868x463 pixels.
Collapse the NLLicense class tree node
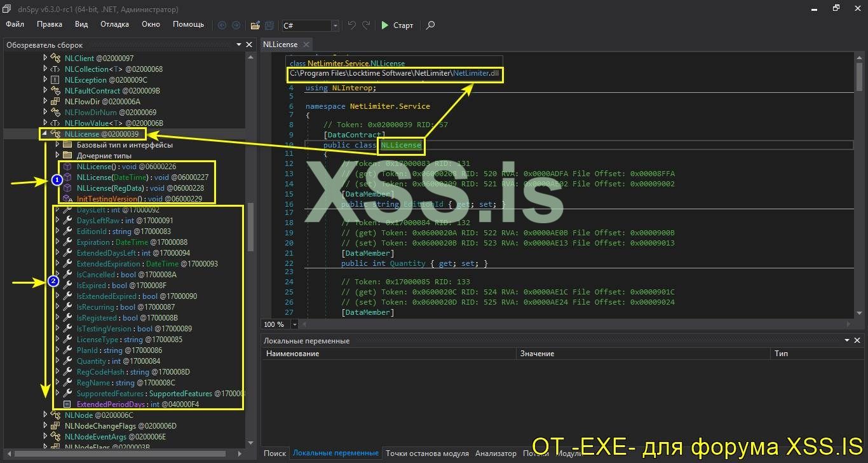click(45, 134)
